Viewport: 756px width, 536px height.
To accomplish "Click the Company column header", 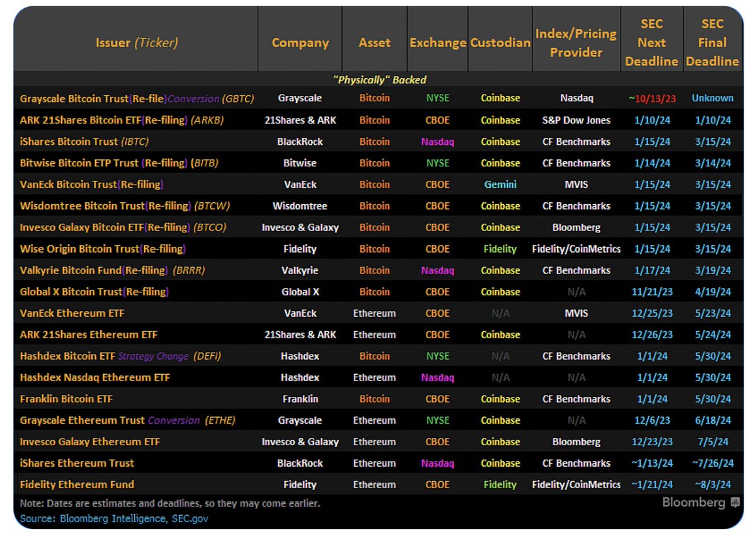I will pyautogui.click(x=301, y=43).
